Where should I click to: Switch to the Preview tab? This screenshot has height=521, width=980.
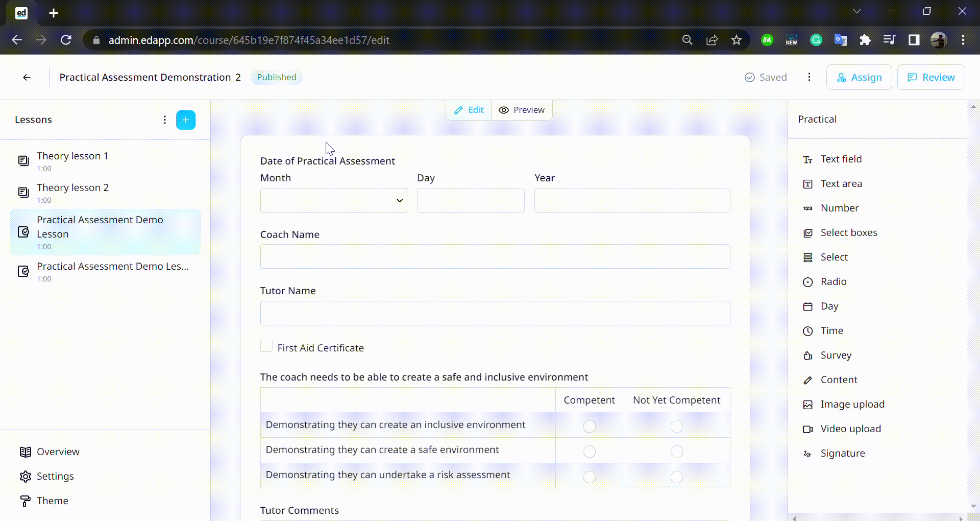(522, 110)
